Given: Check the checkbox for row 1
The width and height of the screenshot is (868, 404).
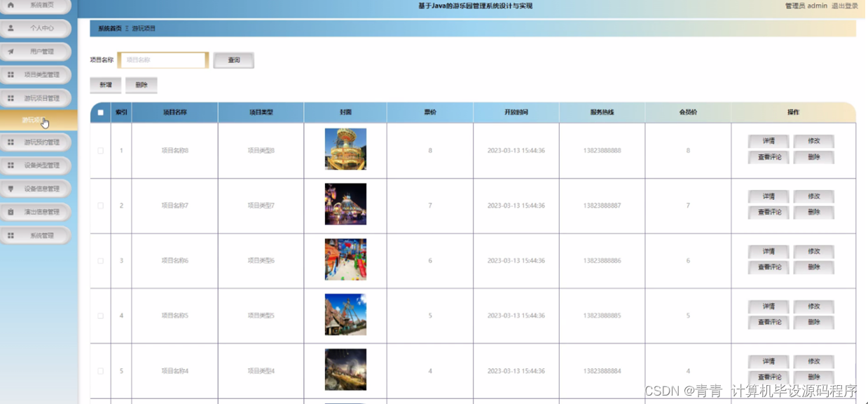Looking at the screenshot, I should pyautogui.click(x=99, y=149).
